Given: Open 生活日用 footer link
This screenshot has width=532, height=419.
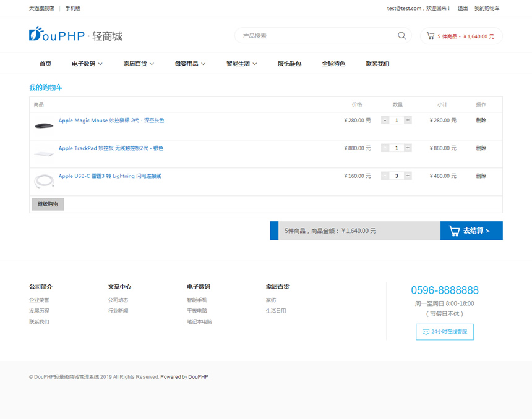Looking at the screenshot, I should pyautogui.click(x=276, y=311).
